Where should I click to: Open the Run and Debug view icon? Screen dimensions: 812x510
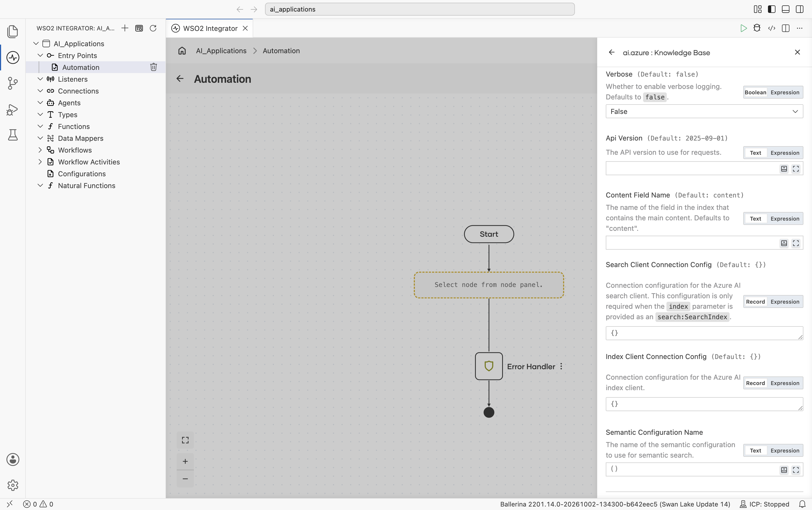(13, 109)
